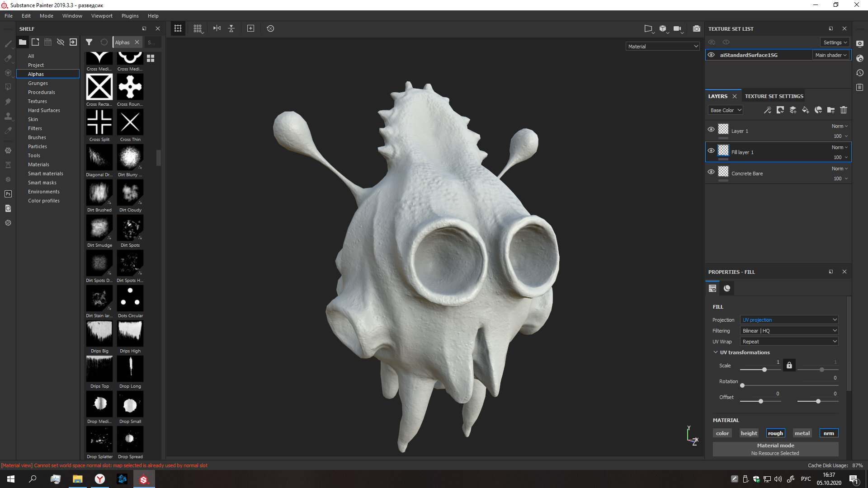868x488 pixels.
Task: Collapse the UV transformations section
Action: (x=715, y=352)
